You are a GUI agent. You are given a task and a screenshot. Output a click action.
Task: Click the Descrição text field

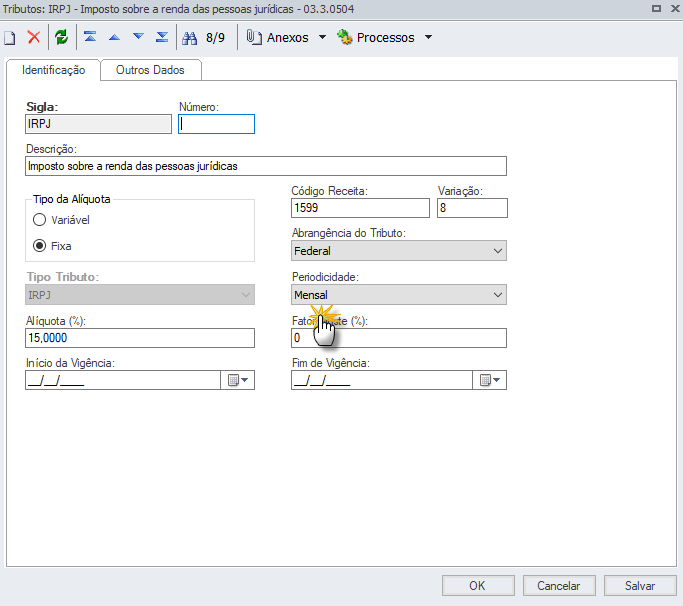tap(266, 166)
